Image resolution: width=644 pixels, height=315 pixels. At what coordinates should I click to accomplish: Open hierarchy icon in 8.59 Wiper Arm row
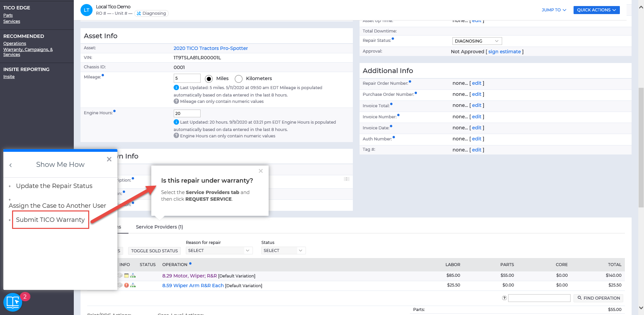pyautogui.click(x=133, y=285)
